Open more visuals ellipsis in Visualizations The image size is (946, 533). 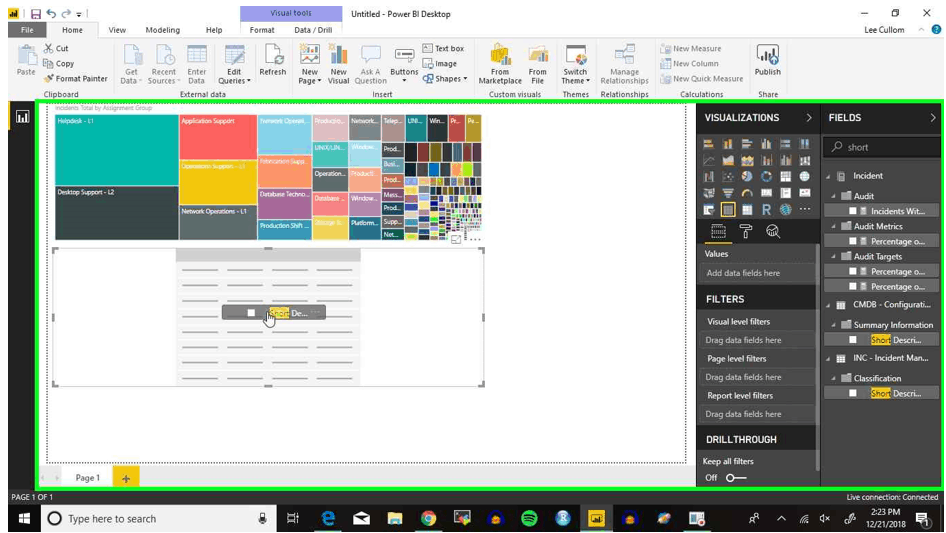pos(805,209)
